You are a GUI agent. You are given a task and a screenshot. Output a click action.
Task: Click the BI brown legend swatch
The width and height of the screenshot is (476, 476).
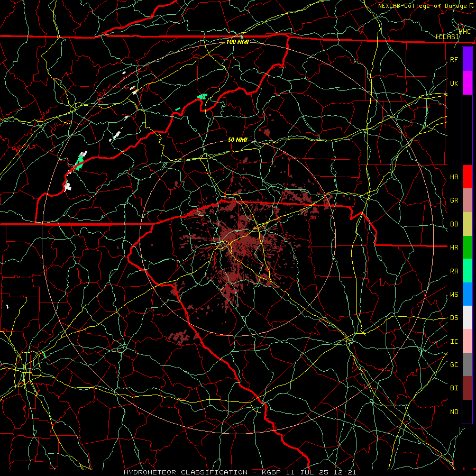tap(467, 388)
